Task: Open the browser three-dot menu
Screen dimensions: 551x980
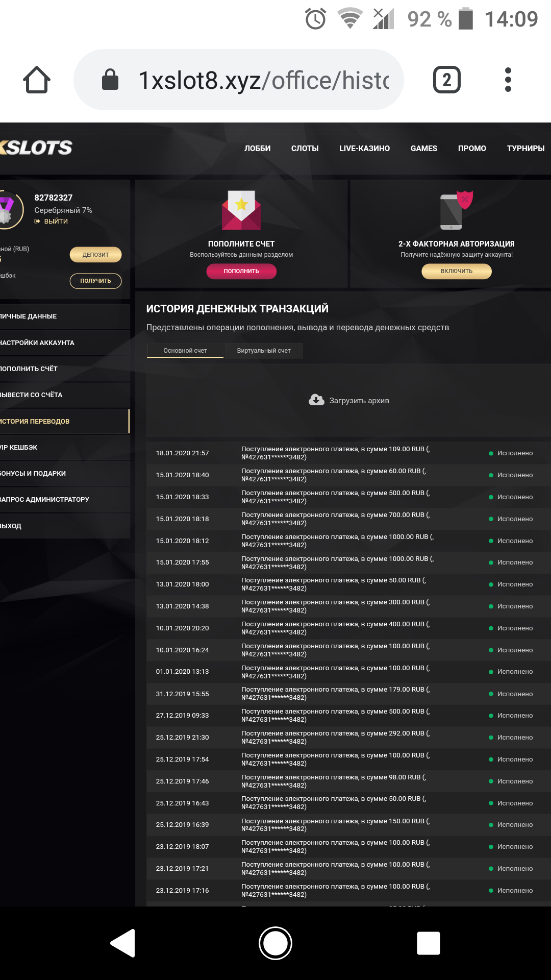Action: pyautogui.click(x=508, y=80)
